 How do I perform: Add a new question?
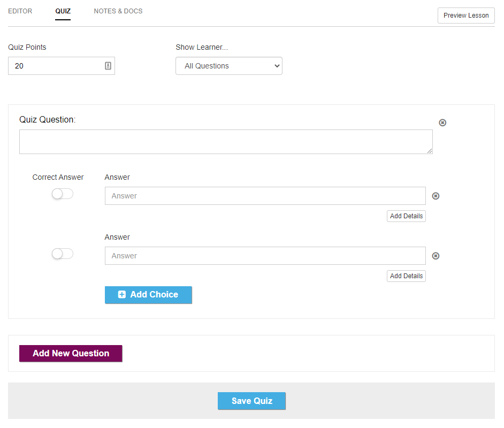click(x=71, y=353)
